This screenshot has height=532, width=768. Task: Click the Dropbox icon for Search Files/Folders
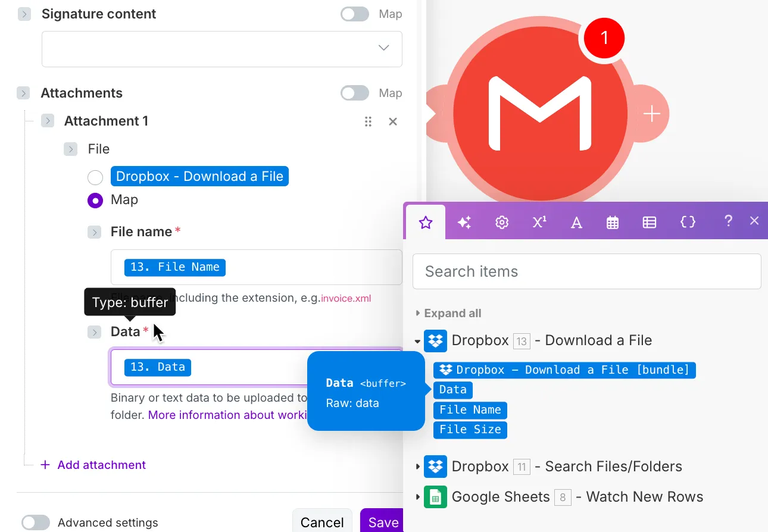435,467
